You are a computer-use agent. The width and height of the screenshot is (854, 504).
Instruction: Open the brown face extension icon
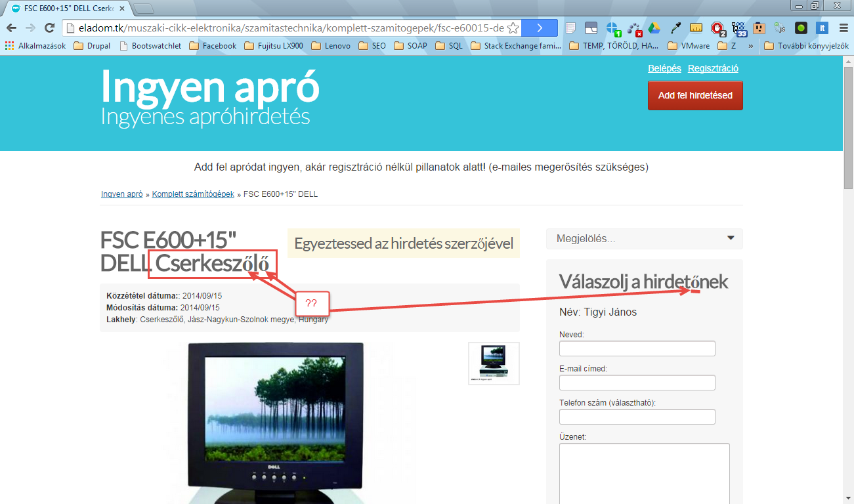pyautogui.click(x=759, y=28)
